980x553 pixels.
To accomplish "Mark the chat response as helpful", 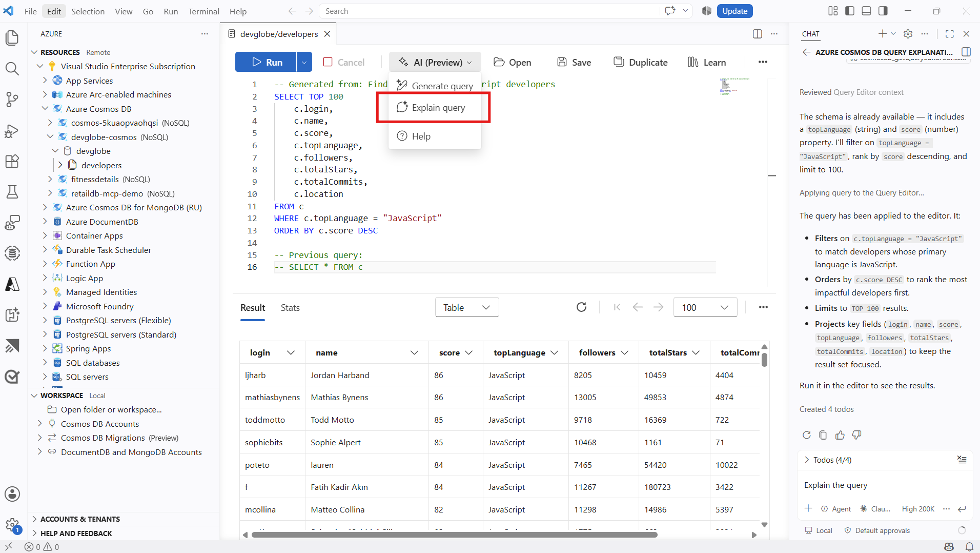I will click(x=840, y=435).
